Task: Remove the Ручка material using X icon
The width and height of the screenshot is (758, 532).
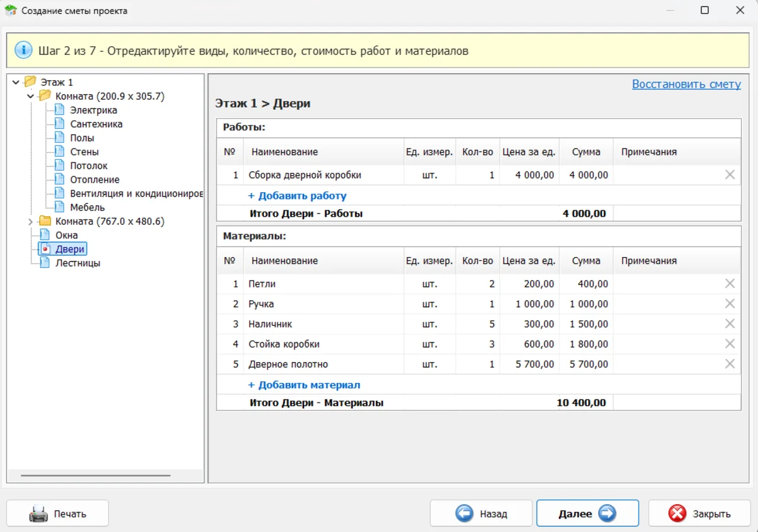Action: click(730, 304)
